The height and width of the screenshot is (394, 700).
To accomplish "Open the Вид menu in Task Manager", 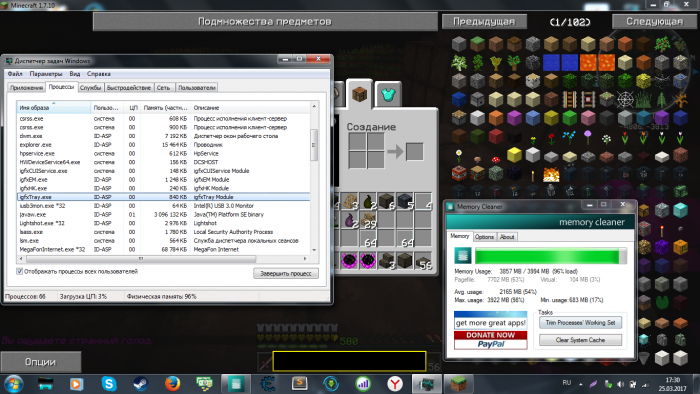I will (x=75, y=74).
